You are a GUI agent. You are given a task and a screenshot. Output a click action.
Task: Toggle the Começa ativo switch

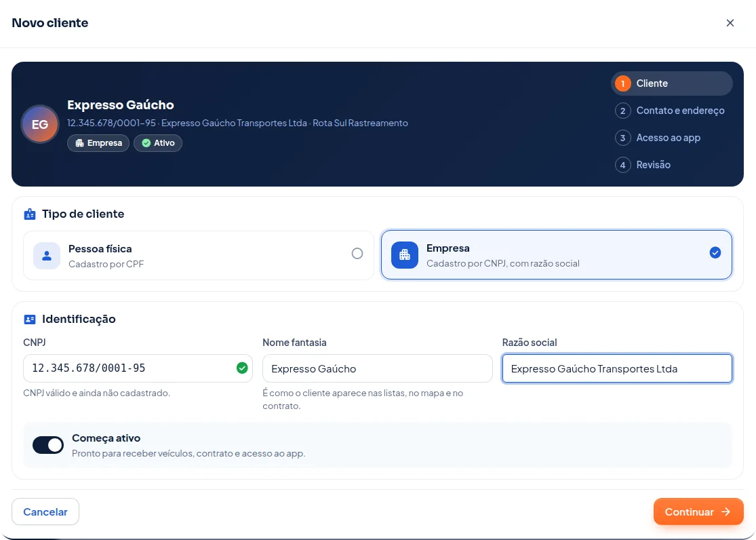pyautogui.click(x=48, y=445)
